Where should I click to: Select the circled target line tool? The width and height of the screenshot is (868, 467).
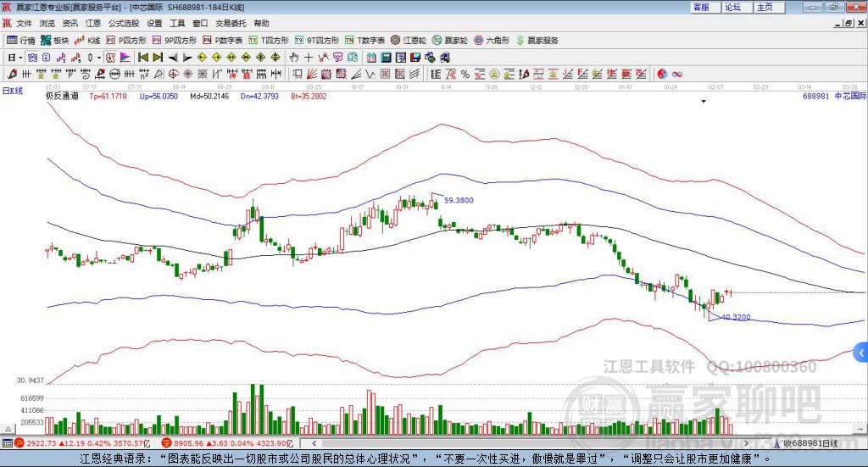click(x=173, y=74)
